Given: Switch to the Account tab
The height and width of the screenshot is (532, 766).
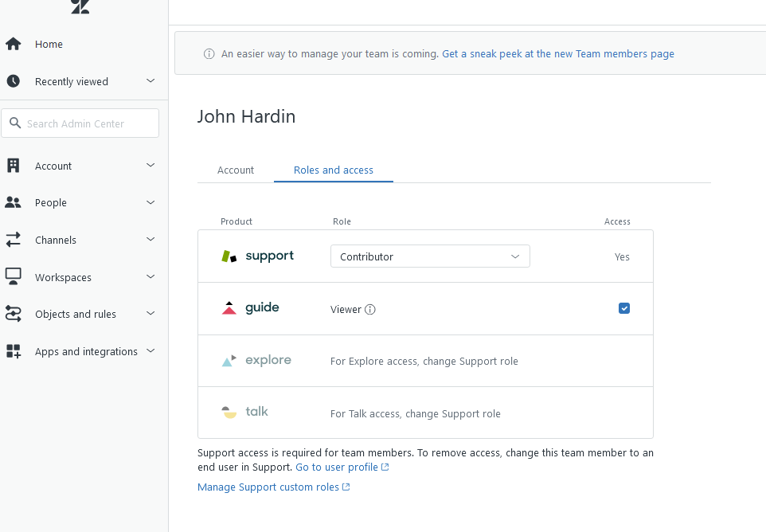Looking at the screenshot, I should click(236, 170).
